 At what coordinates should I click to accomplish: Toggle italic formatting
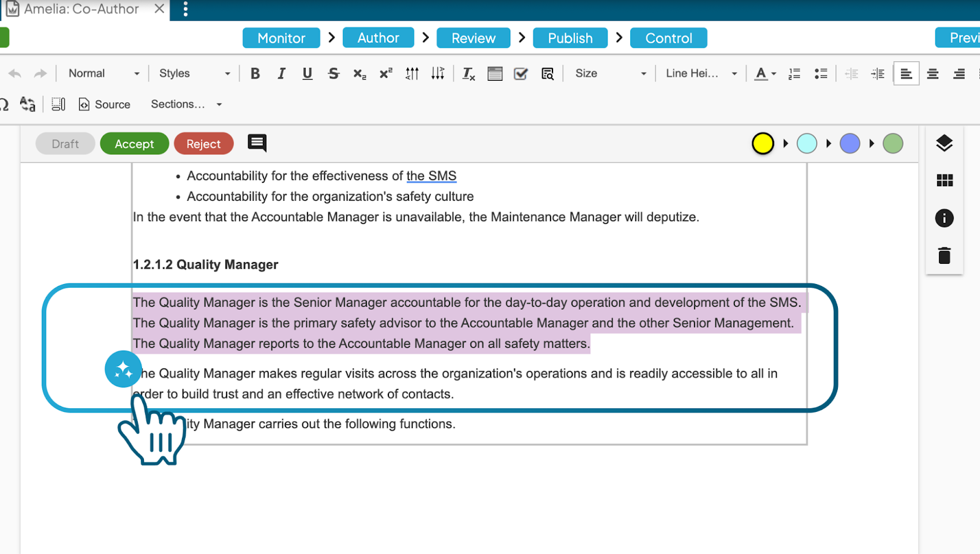(281, 73)
